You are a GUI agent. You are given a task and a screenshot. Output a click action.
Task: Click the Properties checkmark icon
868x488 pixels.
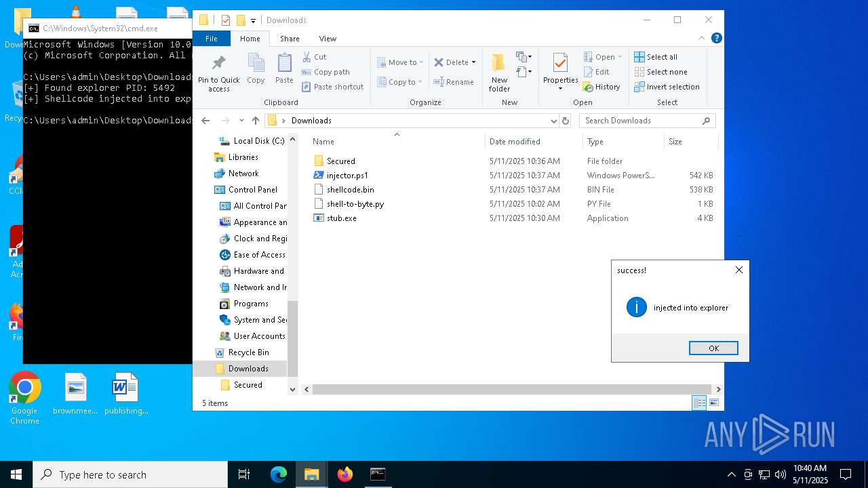coord(560,62)
